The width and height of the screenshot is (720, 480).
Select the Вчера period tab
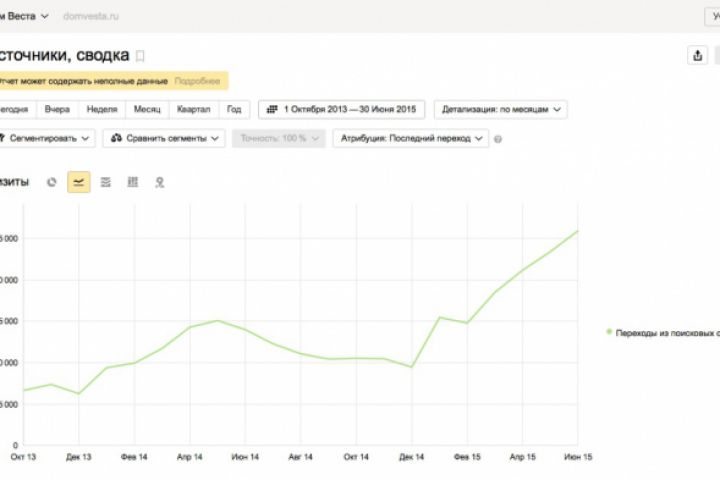[57, 109]
